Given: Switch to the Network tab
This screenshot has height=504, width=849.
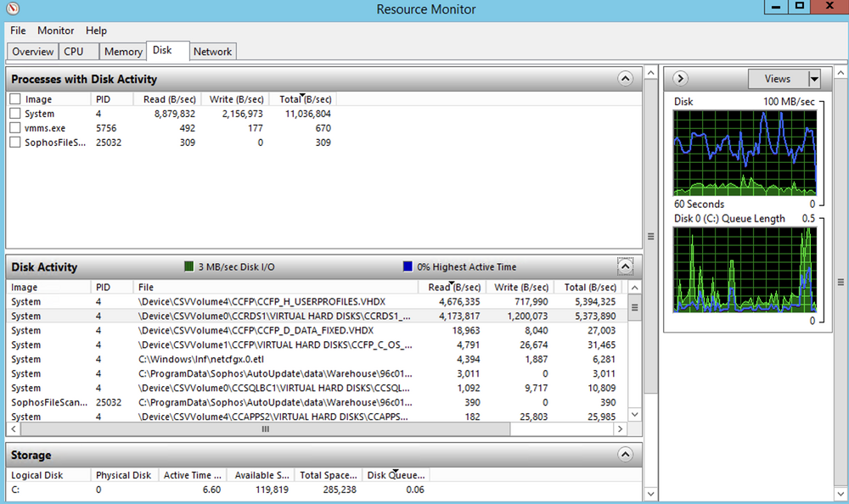Looking at the screenshot, I should coord(212,52).
